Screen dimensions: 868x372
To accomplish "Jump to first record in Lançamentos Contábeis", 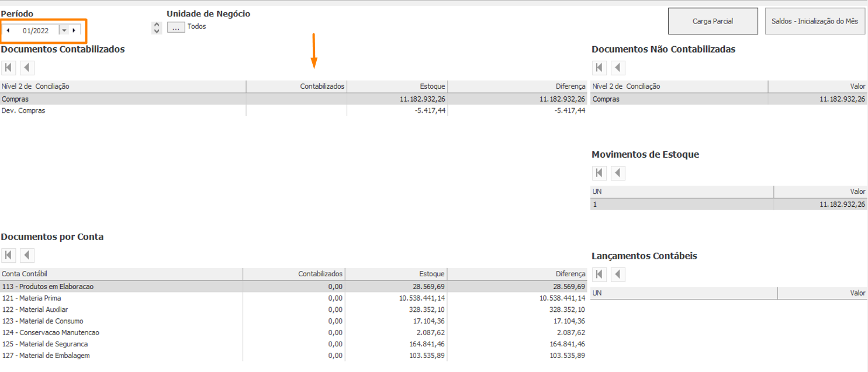I will tap(599, 274).
